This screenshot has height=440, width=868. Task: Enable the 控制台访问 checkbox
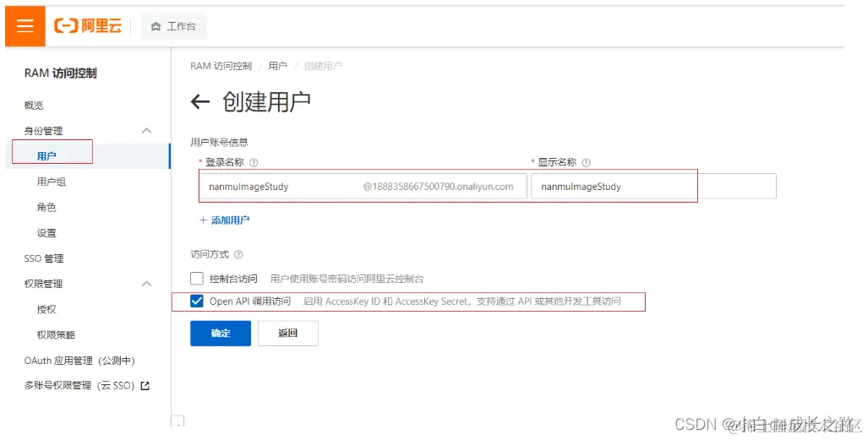pos(197,278)
